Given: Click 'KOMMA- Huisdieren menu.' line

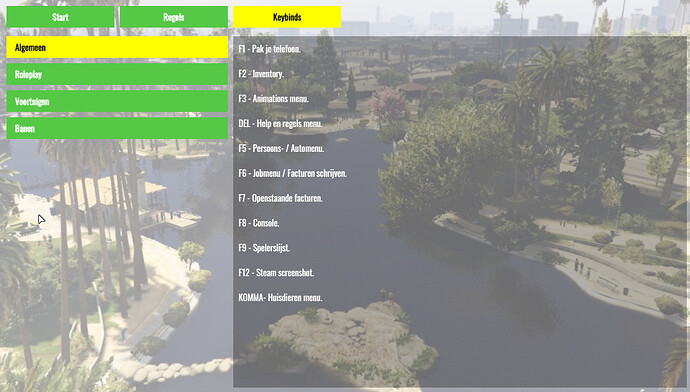Looking at the screenshot, I should 280,298.
